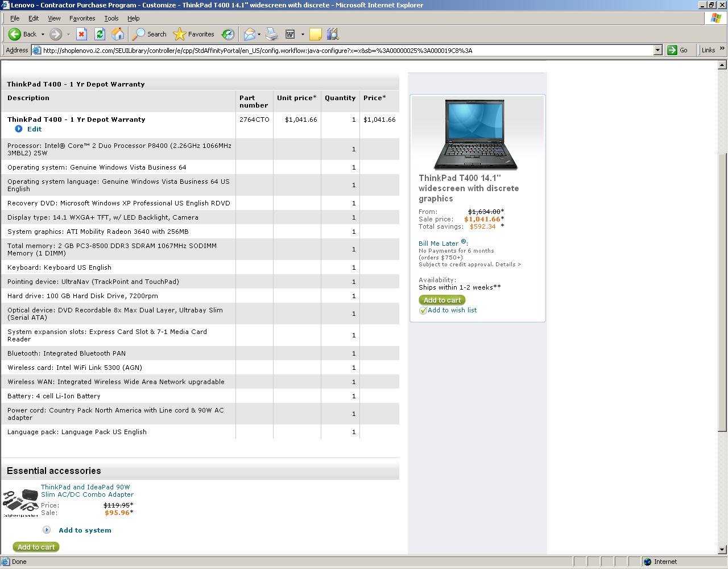This screenshot has width=728, height=569.
Task: Click the blue arrow icon beside Edit
Action: [19, 129]
